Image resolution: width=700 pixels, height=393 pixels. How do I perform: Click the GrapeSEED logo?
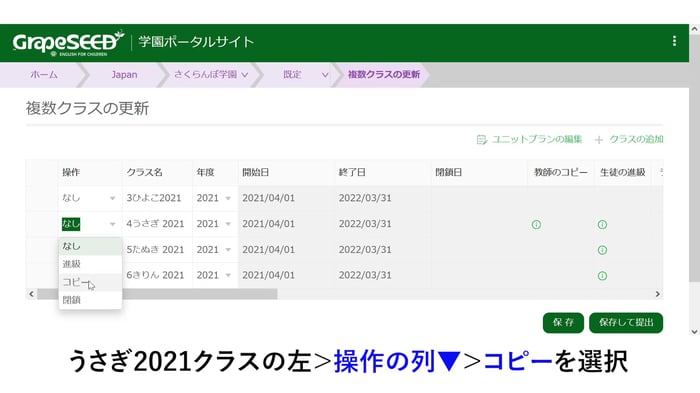pyautogui.click(x=68, y=43)
